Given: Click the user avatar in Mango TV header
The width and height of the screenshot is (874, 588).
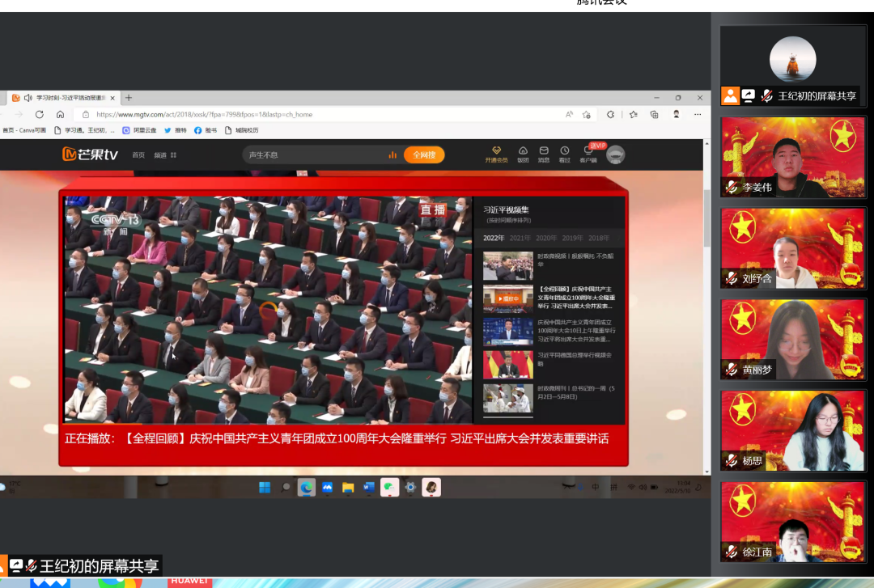Looking at the screenshot, I should [616, 154].
